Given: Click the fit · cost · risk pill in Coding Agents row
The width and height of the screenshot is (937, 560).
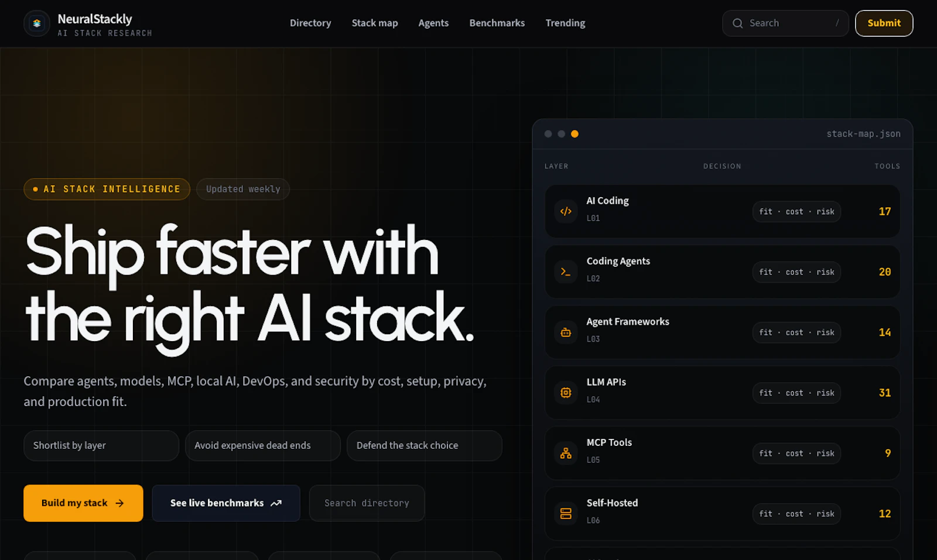Looking at the screenshot, I should click(x=796, y=272).
